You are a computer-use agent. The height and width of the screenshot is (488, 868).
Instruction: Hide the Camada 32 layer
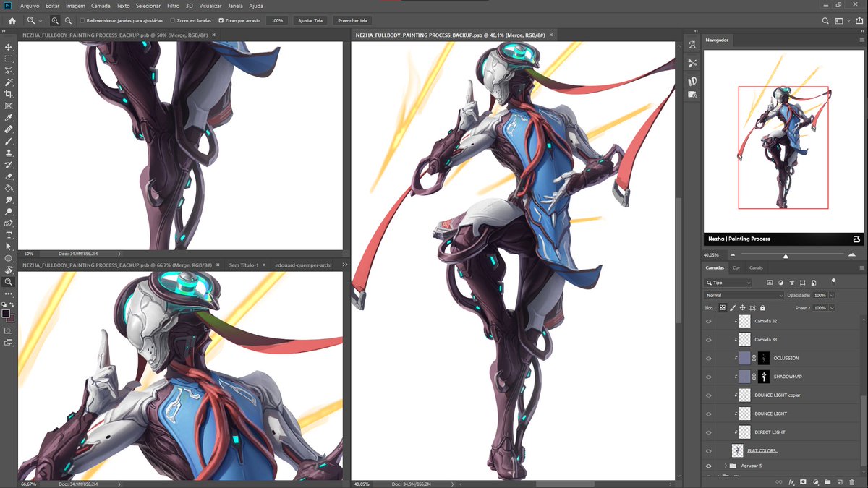pyautogui.click(x=709, y=321)
